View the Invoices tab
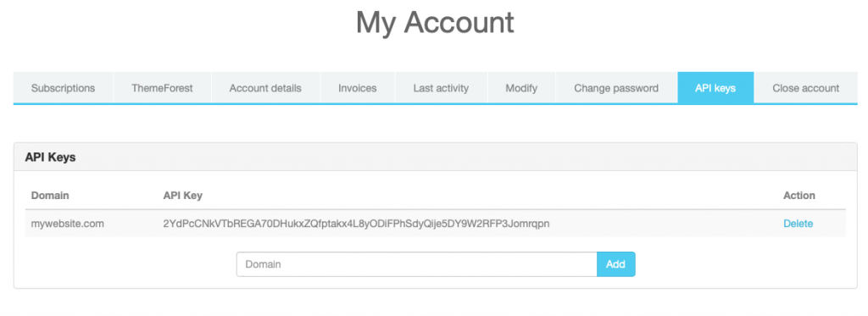Image resolution: width=868 pixels, height=316 pixels. click(358, 88)
